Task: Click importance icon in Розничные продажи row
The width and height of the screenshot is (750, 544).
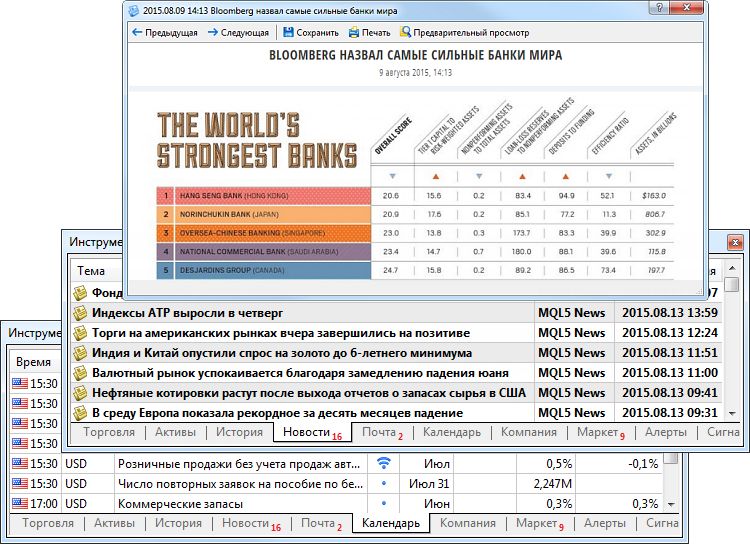Action: tap(384, 463)
